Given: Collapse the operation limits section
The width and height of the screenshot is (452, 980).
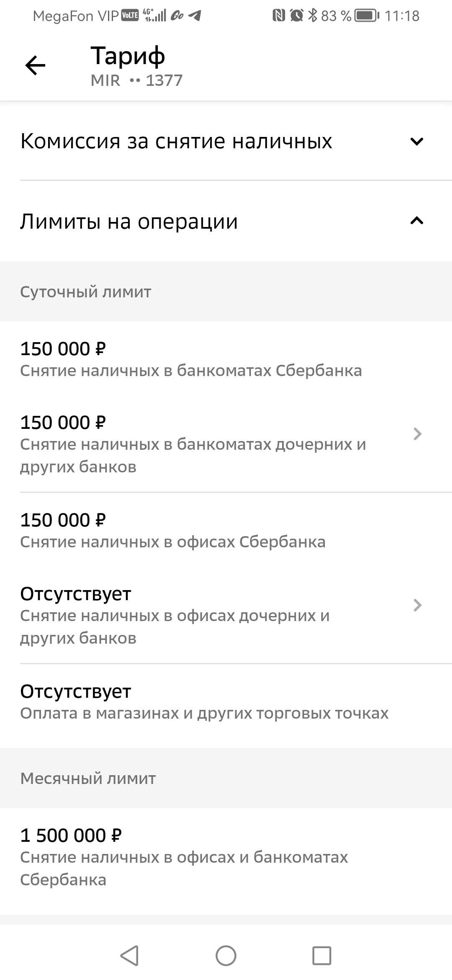Looking at the screenshot, I should tap(416, 221).
